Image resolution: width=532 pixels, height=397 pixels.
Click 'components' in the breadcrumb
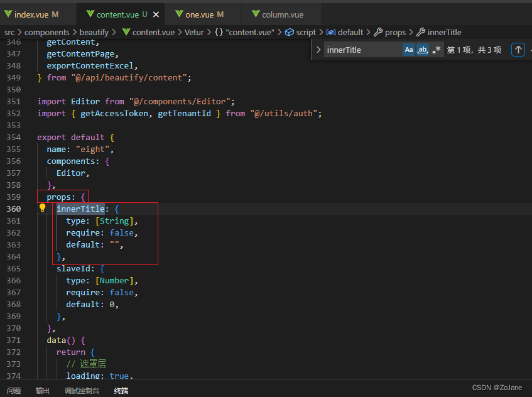point(47,33)
